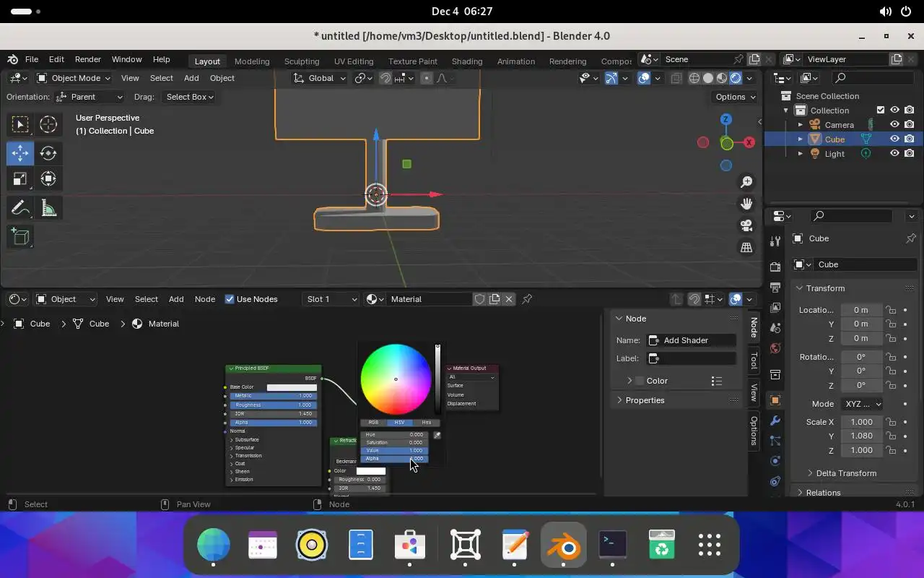Screen dimensions: 924x578
Task: Select rendered viewport shading
Action: [x=736, y=78]
